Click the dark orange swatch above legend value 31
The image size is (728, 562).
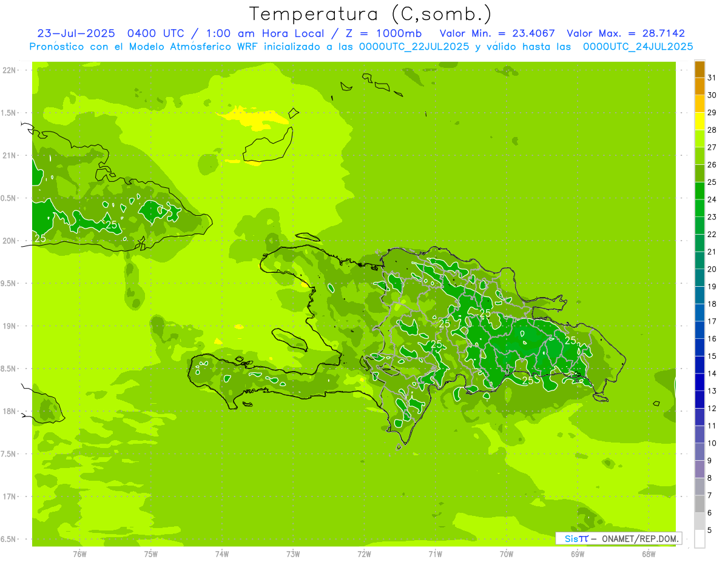click(699, 69)
